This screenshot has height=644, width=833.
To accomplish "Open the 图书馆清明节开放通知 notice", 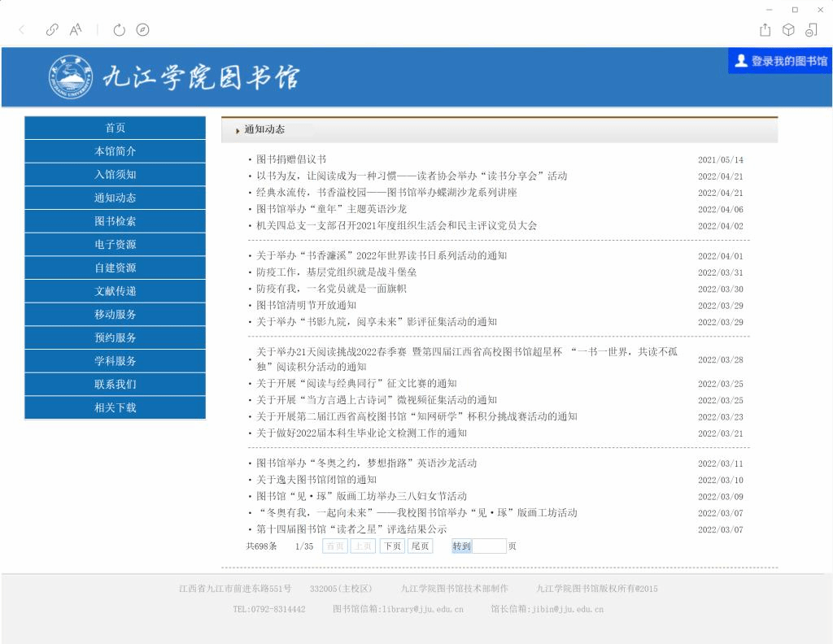I will 306,305.
